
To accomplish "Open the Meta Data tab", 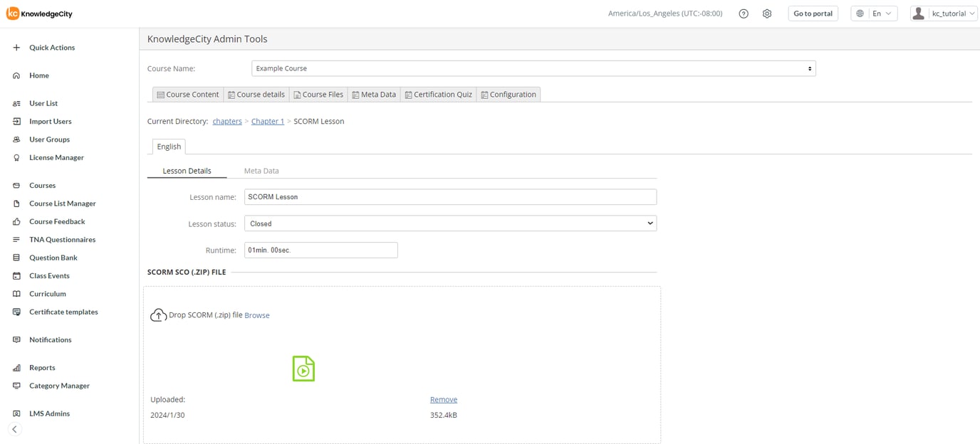I will pos(261,171).
